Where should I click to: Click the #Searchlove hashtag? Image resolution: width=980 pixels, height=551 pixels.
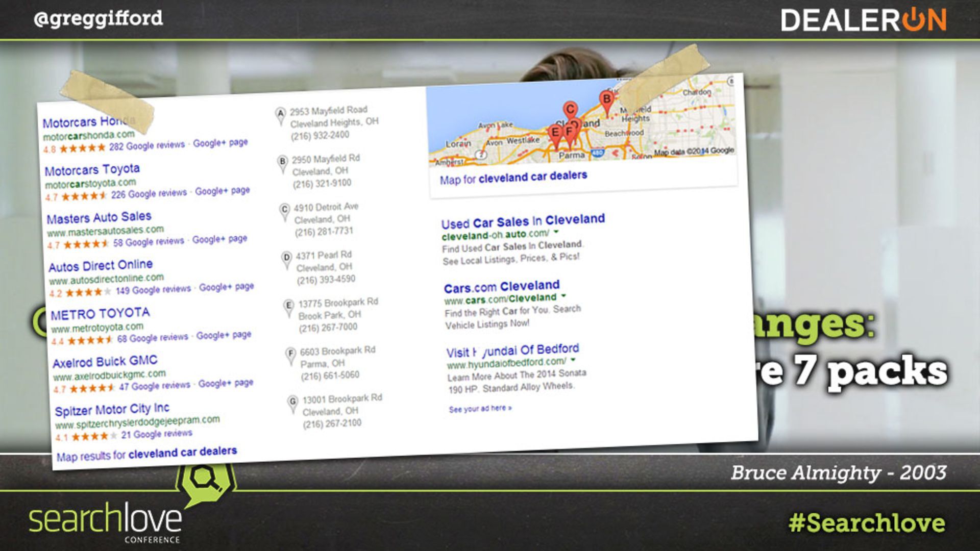coord(867,523)
